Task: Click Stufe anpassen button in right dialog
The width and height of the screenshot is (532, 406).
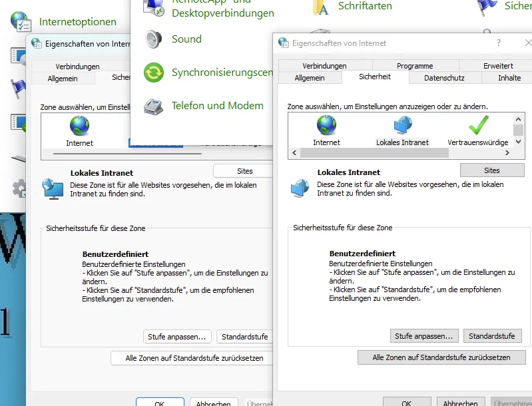Action: [x=424, y=336]
